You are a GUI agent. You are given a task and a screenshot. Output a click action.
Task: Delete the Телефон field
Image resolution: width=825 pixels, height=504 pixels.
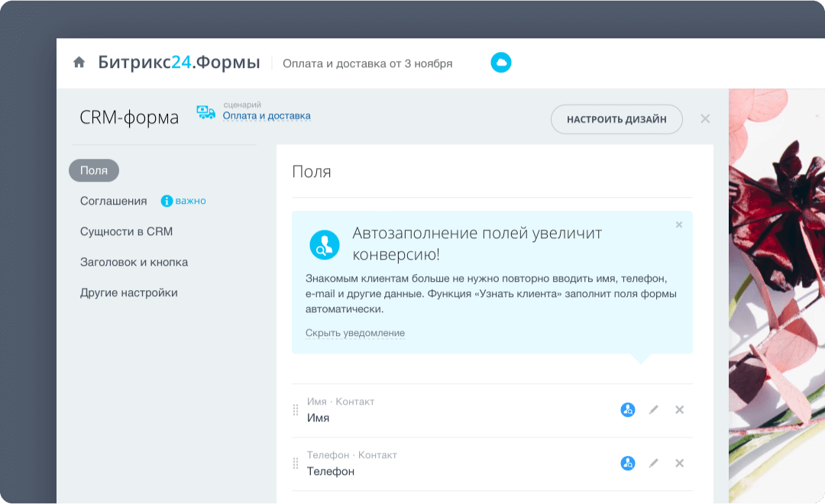coord(679,464)
